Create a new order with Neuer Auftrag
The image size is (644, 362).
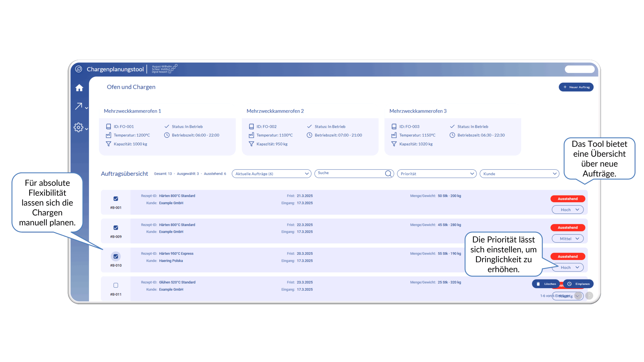(x=576, y=87)
